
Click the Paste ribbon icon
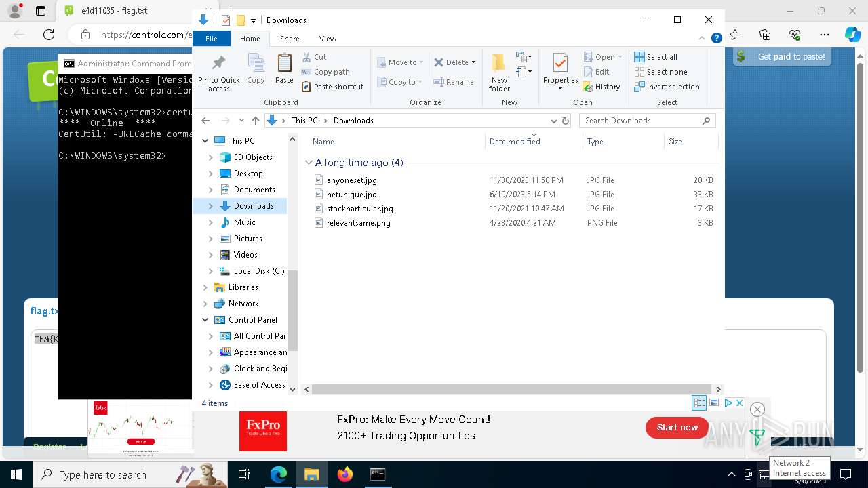[284, 69]
